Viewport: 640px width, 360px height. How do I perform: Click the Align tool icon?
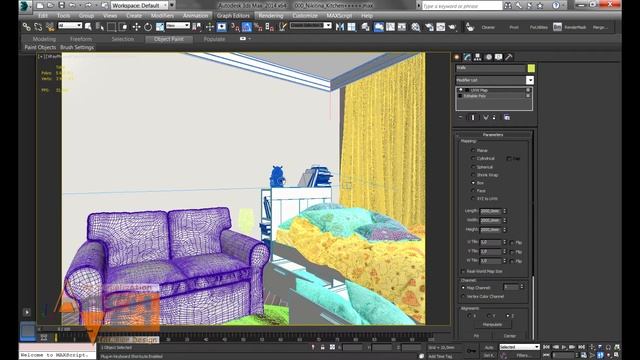[351, 27]
